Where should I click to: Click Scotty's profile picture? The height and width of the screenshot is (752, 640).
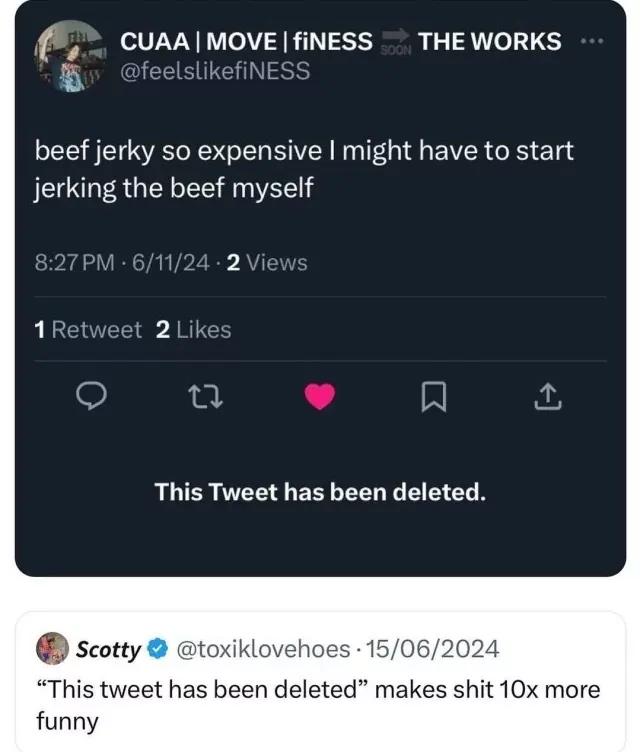tap(49, 649)
